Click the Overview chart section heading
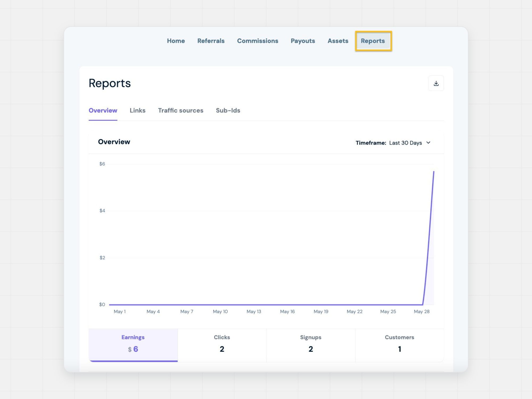 point(114,142)
